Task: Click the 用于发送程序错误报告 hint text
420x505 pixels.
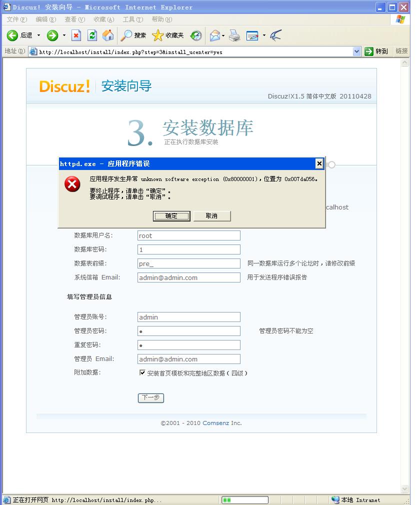Action: pos(277,277)
